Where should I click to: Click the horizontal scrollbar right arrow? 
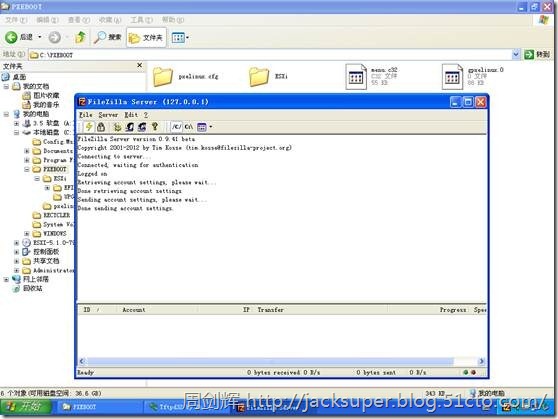(481, 361)
